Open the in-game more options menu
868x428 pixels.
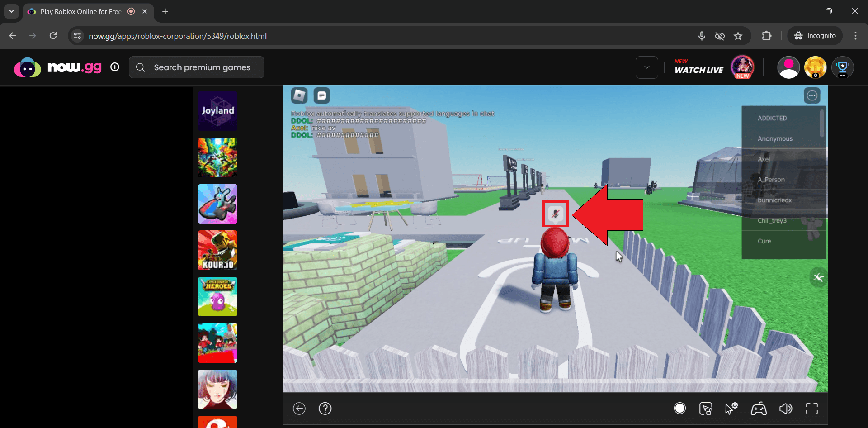(x=812, y=95)
